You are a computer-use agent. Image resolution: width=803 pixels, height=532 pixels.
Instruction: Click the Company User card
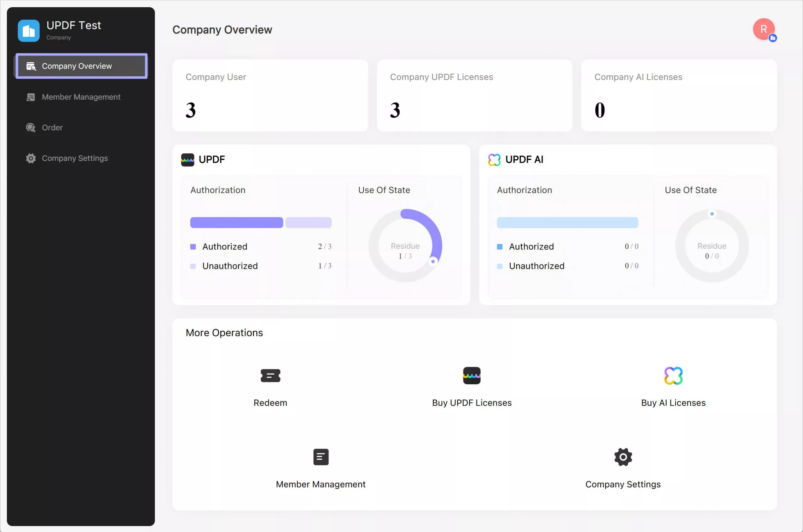[270, 95]
